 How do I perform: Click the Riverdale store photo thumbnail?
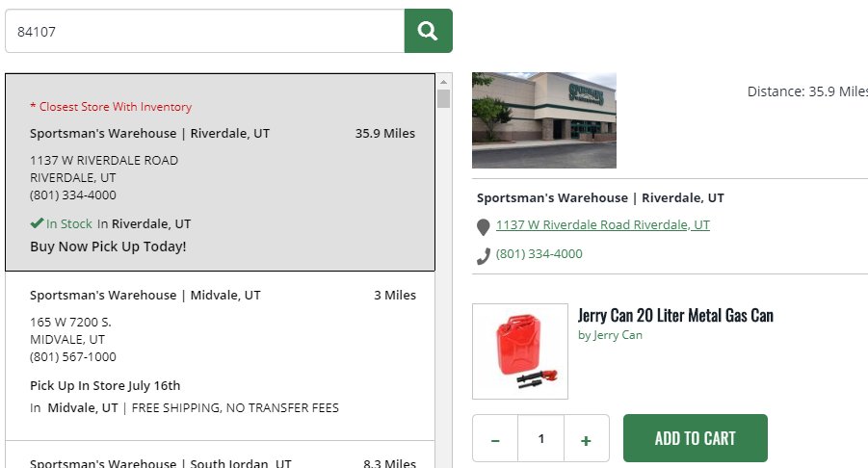coord(543,120)
